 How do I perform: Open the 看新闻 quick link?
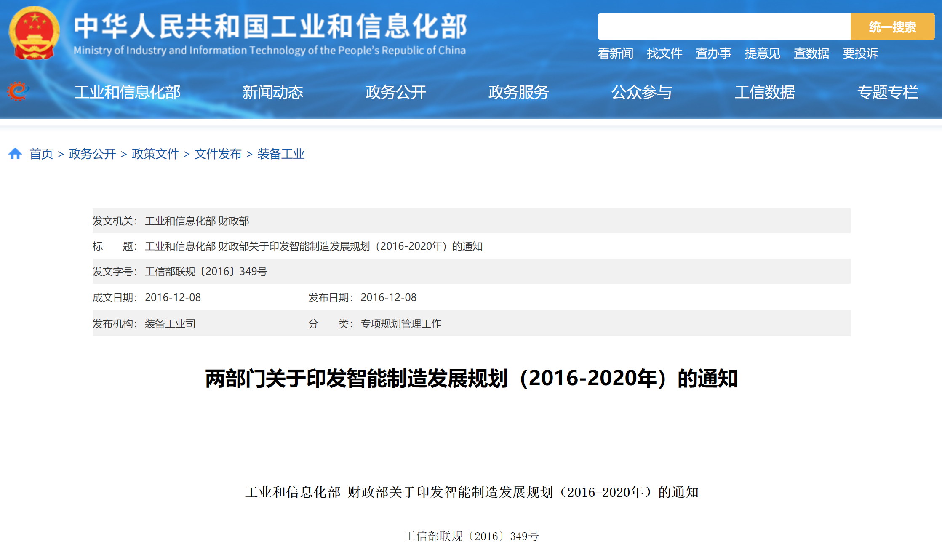click(615, 53)
